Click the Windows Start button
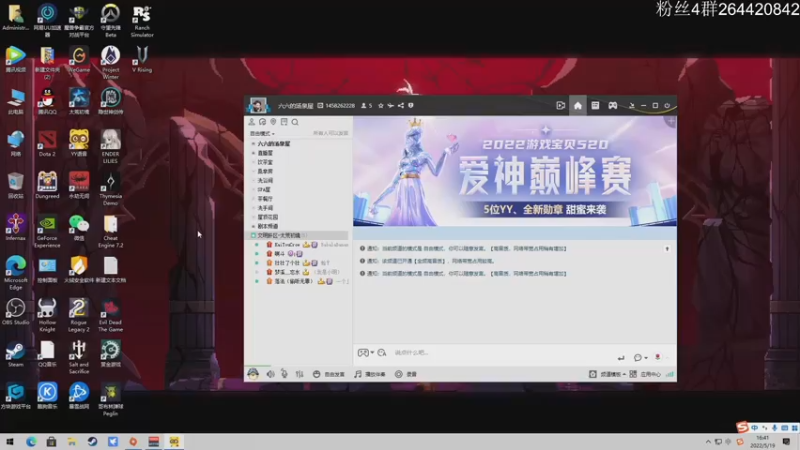The height and width of the screenshot is (450, 800). click(x=10, y=442)
